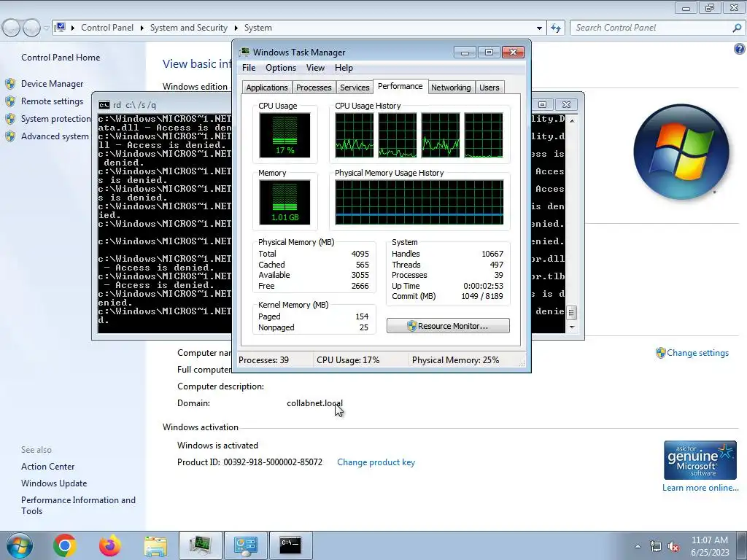Open Task Manager View menu

point(315,68)
